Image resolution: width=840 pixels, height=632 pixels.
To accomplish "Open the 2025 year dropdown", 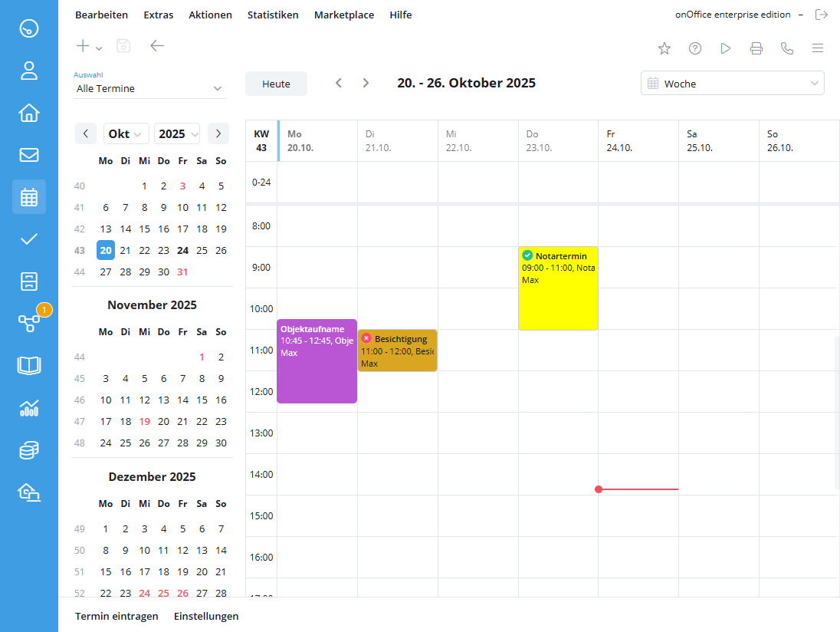I will pyautogui.click(x=177, y=133).
